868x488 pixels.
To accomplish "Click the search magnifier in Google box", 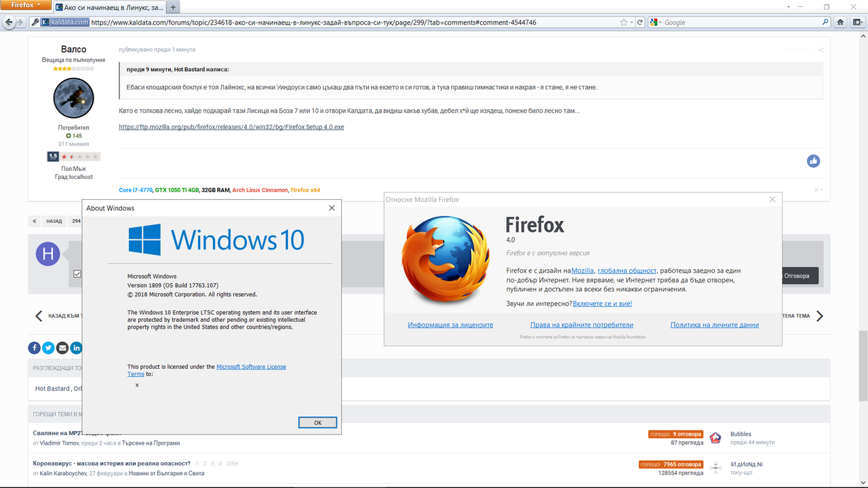I will tap(825, 22).
